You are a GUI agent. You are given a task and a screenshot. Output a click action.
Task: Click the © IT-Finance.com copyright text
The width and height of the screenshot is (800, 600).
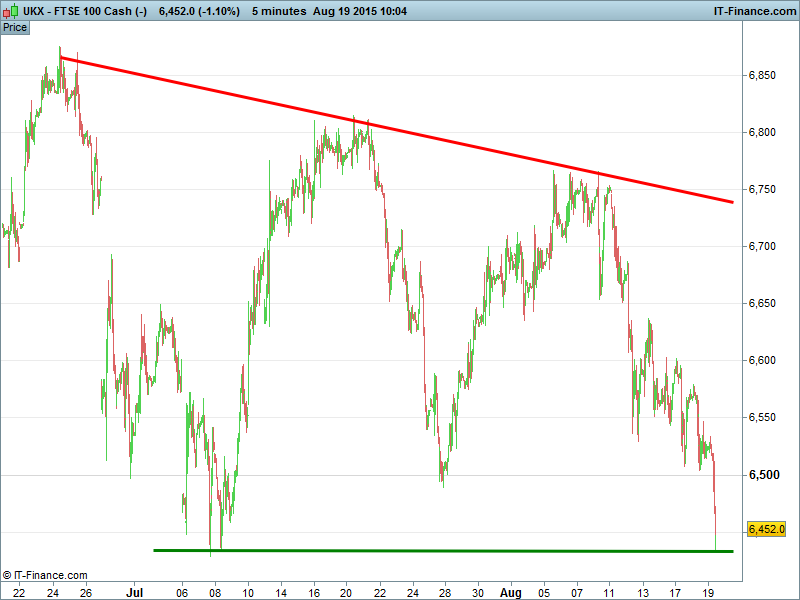click(x=45, y=576)
